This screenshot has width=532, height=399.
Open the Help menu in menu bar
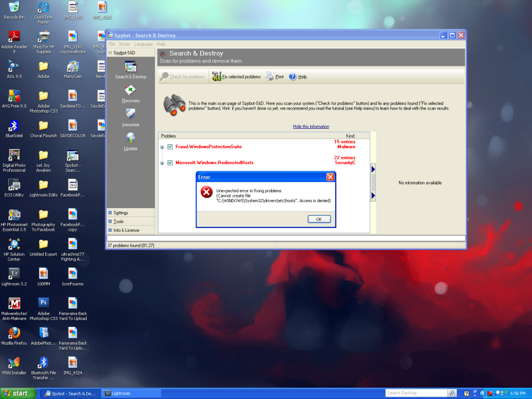pos(161,44)
